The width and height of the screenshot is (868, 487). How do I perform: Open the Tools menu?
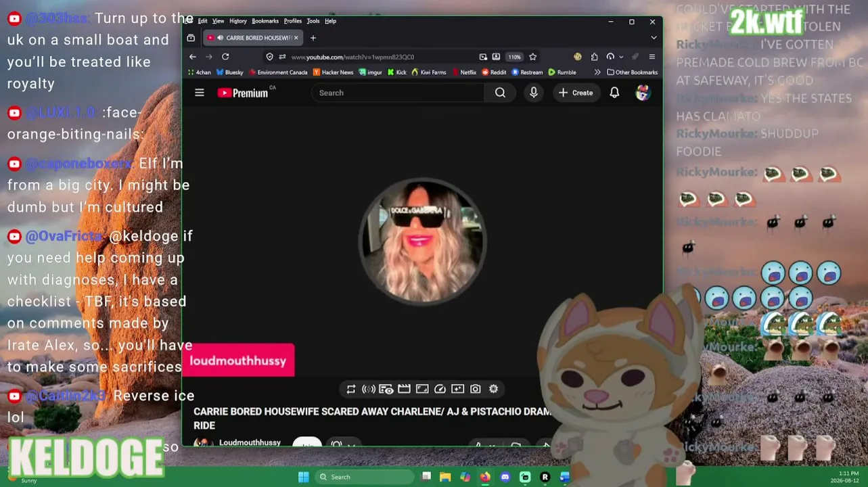(x=313, y=21)
